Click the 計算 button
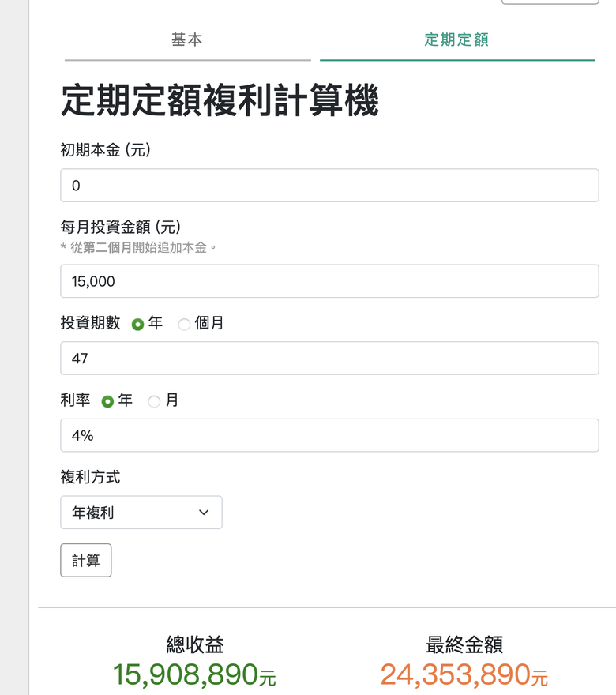616x695 pixels. pos(86,560)
